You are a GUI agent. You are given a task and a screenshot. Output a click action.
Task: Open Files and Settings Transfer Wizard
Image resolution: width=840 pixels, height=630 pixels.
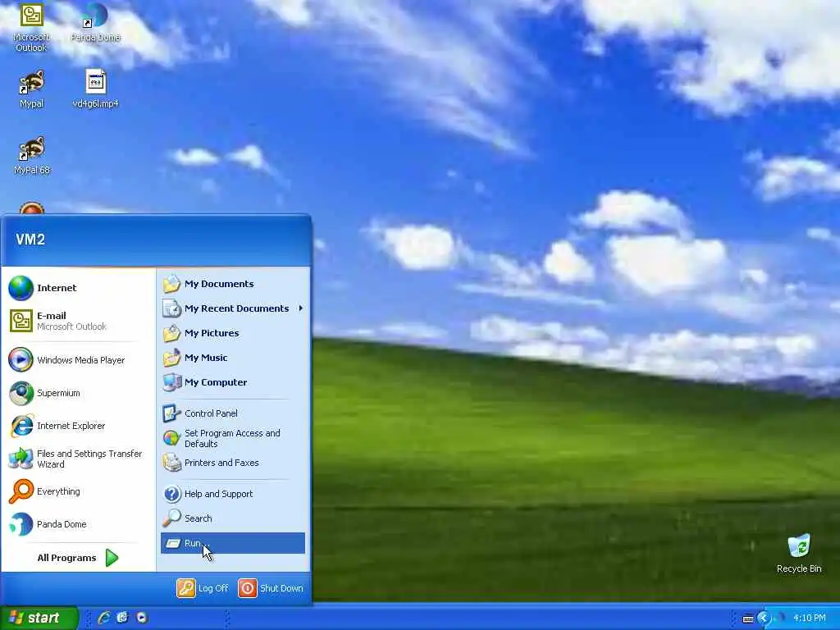78,459
